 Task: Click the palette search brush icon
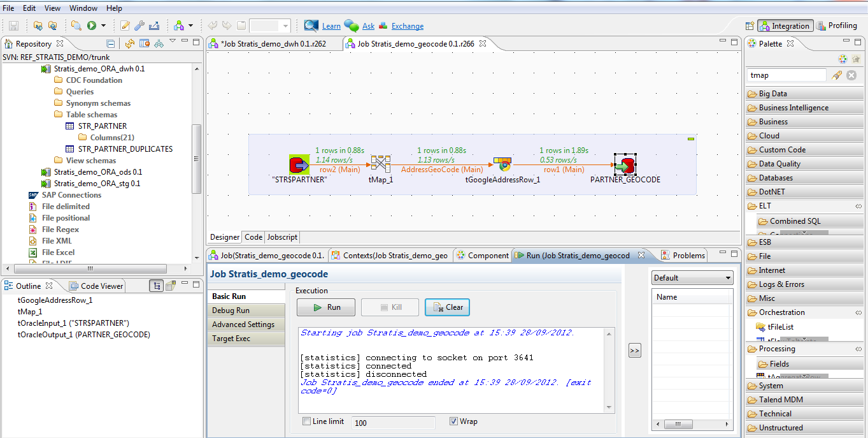click(x=837, y=75)
